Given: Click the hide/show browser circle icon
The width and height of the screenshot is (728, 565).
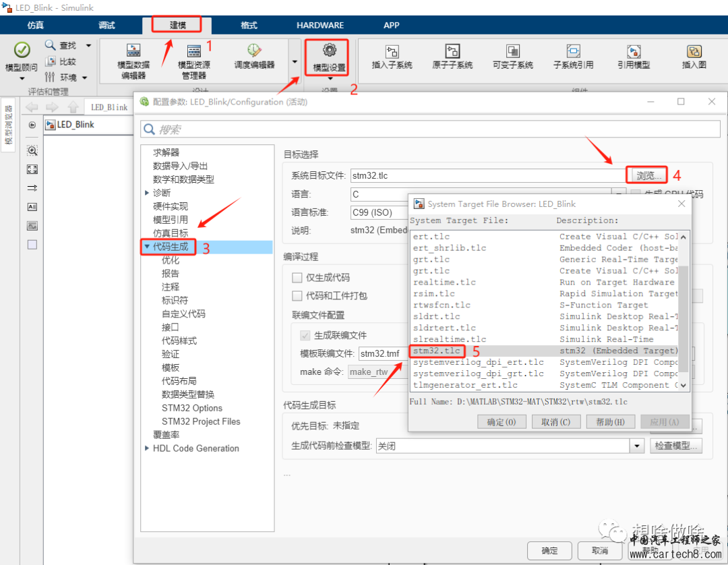Looking at the screenshot, I should coord(32,125).
